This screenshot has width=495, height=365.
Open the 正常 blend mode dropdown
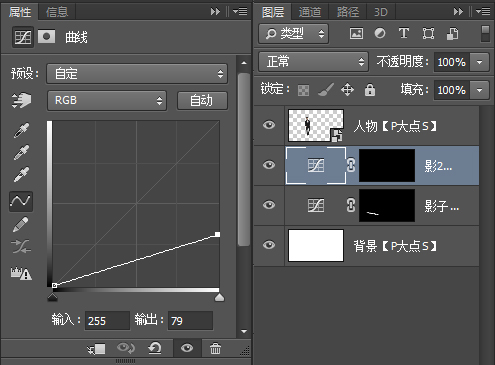click(314, 62)
